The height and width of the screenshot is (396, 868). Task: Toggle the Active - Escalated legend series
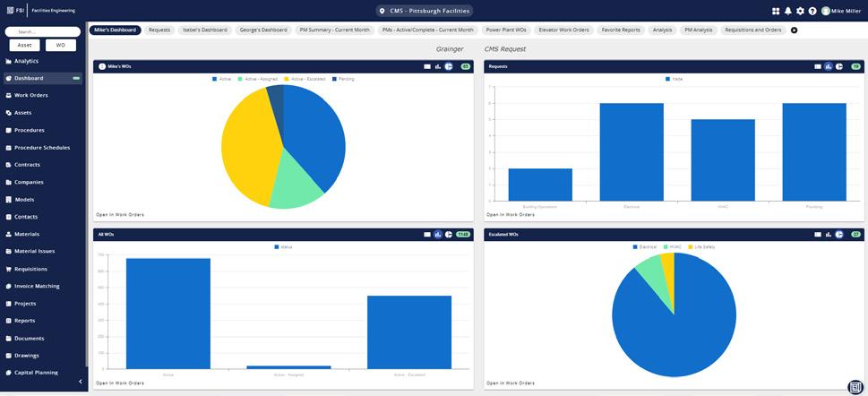pyautogui.click(x=305, y=79)
